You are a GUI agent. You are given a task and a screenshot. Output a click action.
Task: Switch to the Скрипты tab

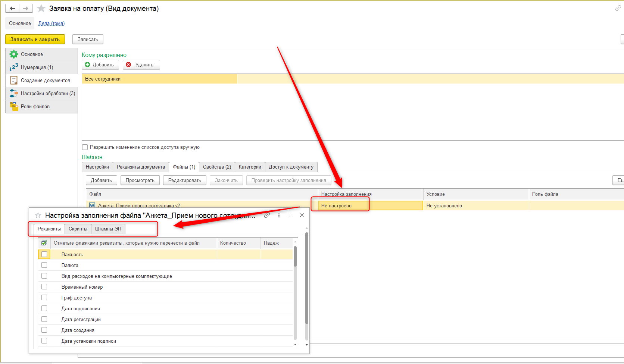[78, 229]
